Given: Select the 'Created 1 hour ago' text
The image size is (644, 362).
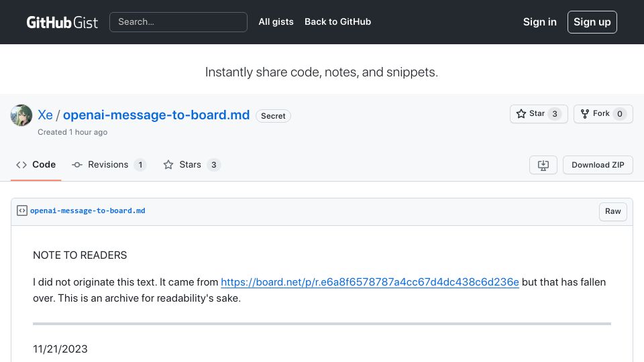Looking at the screenshot, I should click(x=72, y=132).
